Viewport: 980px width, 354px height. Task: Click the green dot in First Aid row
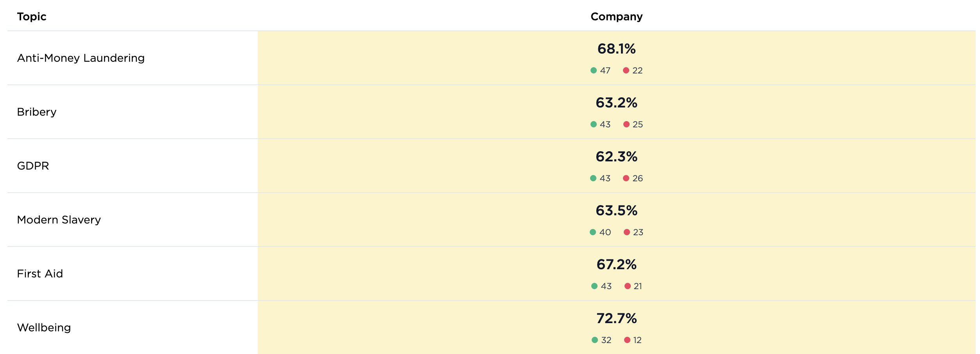coord(594,286)
